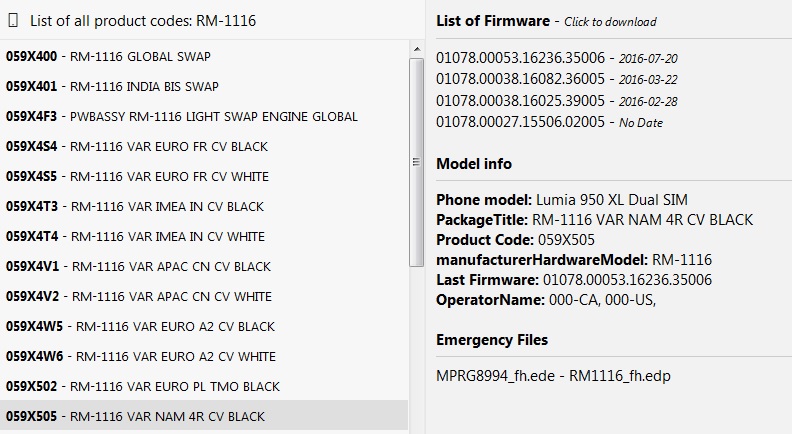
Task: Select highlighted 059X505 VAR NAM 4R CV BLACK
Action: [x=204, y=416]
